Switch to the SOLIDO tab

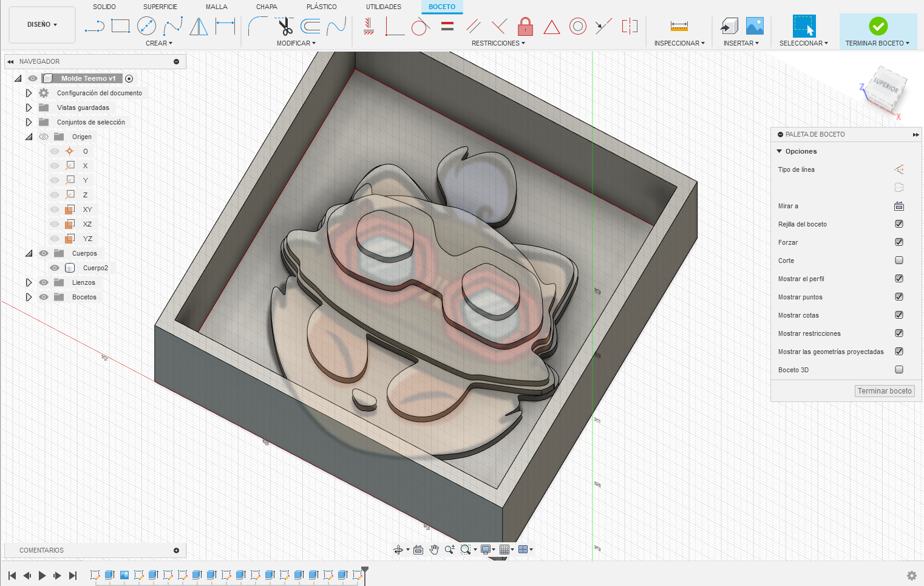pos(104,7)
